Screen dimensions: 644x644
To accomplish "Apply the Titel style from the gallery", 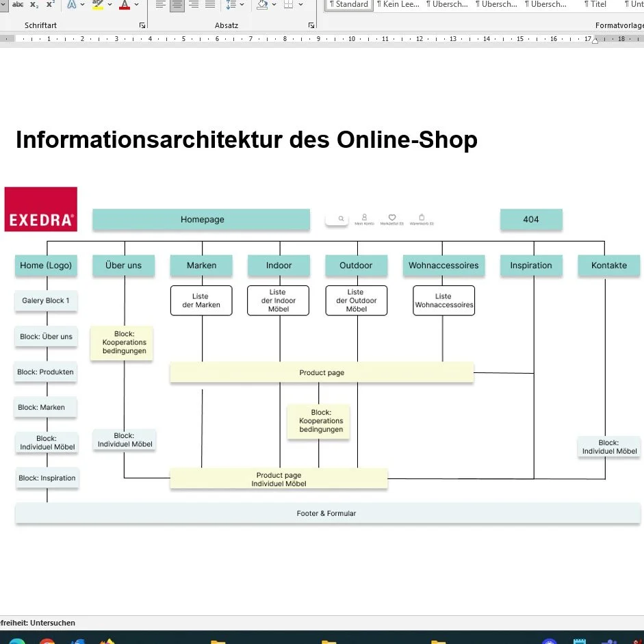I will click(595, 4).
